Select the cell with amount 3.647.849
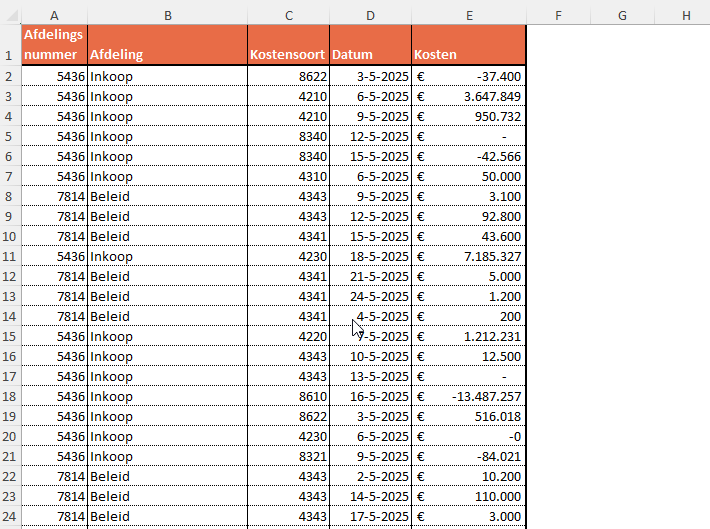This screenshot has width=710, height=529. [468, 96]
